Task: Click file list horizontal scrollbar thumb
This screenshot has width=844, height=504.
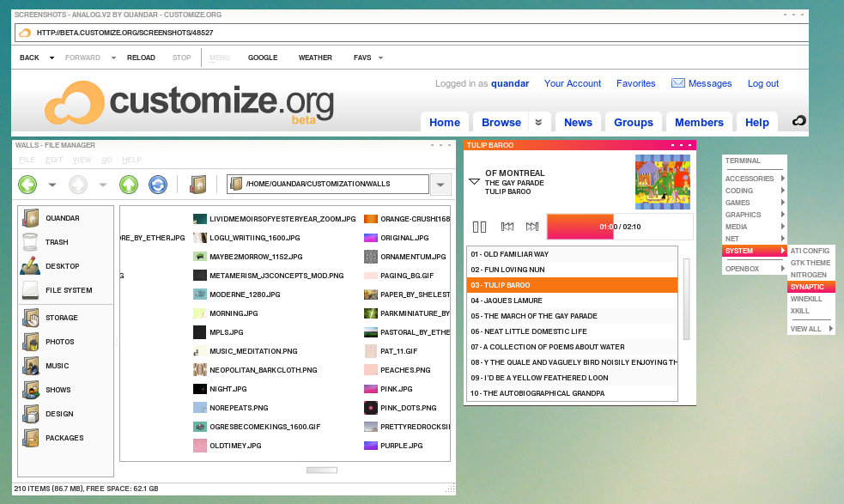Action: pos(322,470)
